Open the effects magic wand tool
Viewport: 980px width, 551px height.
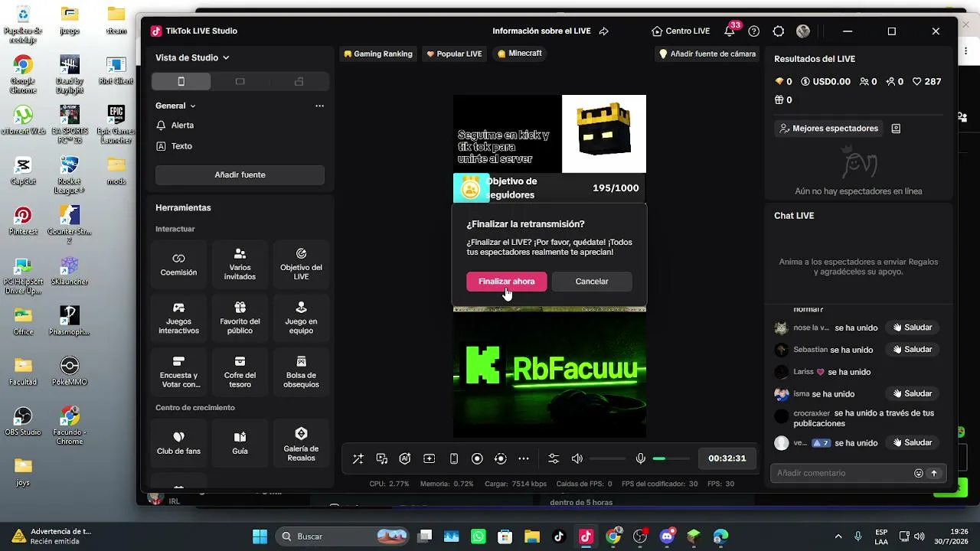coord(358,458)
